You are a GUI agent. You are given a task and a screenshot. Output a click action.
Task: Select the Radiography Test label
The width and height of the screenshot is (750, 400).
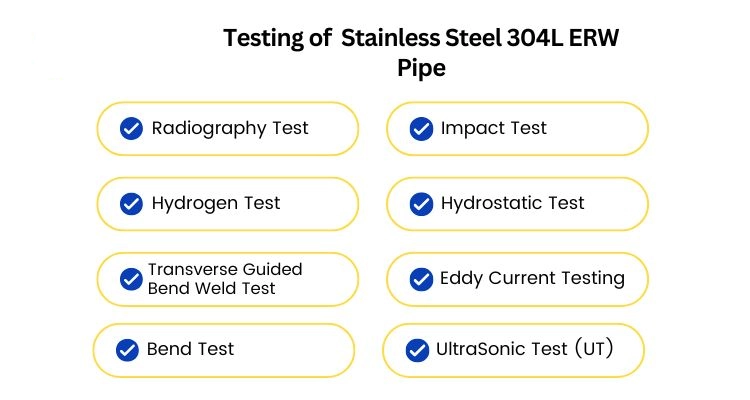coord(230,128)
